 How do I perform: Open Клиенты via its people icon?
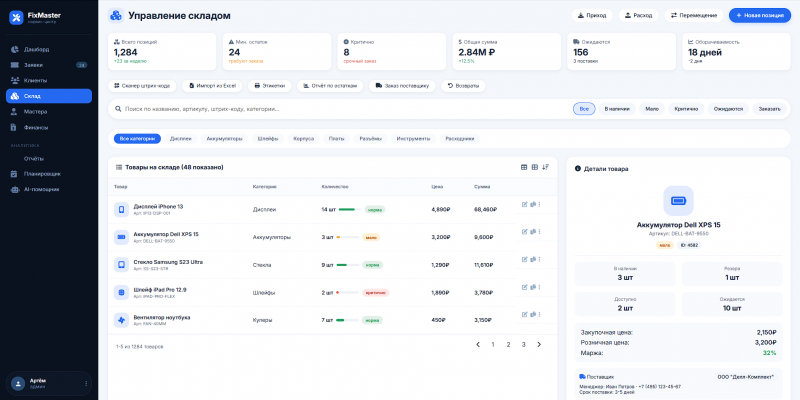[x=15, y=81]
